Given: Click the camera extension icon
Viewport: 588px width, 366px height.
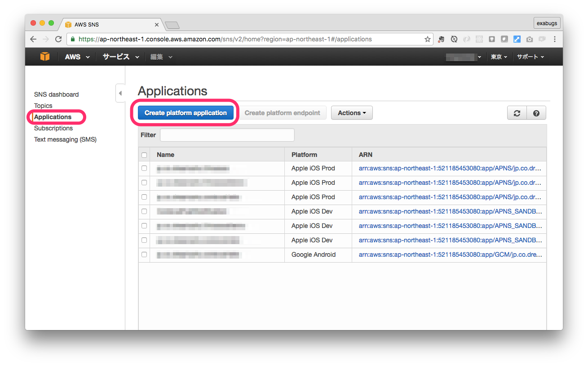Looking at the screenshot, I should tap(530, 39).
